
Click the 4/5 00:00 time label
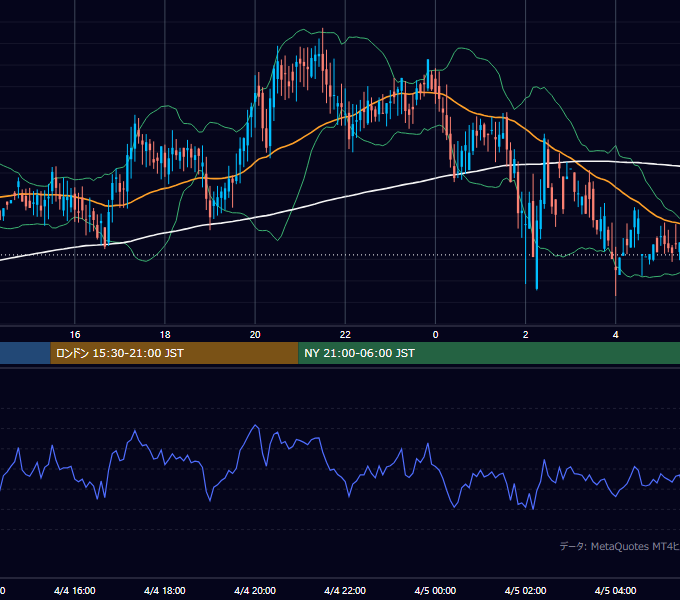435,590
